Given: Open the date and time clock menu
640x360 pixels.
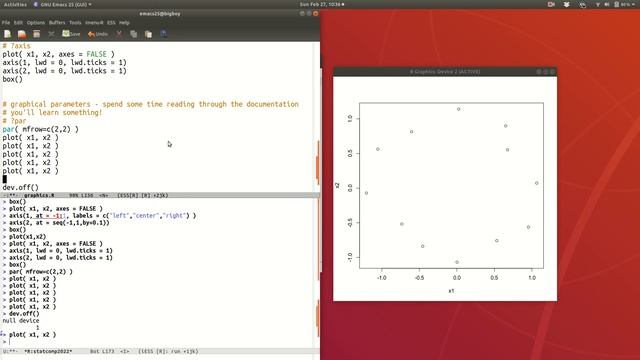Looking at the screenshot, I should coord(322,4).
